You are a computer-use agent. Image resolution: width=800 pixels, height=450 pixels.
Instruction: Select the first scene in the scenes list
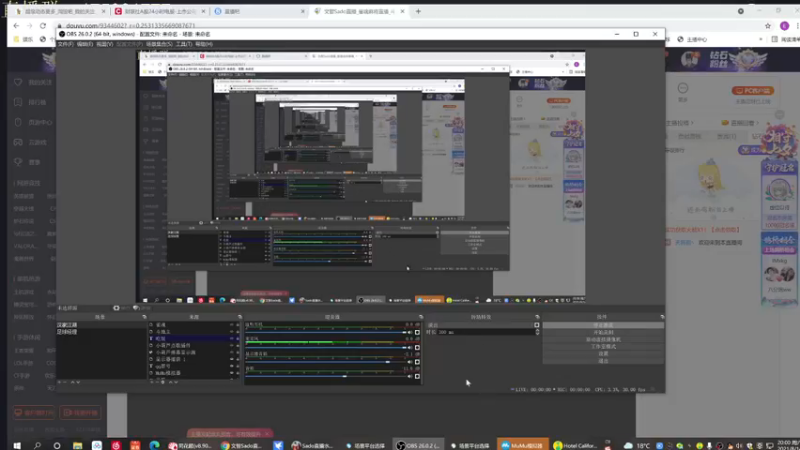101,325
